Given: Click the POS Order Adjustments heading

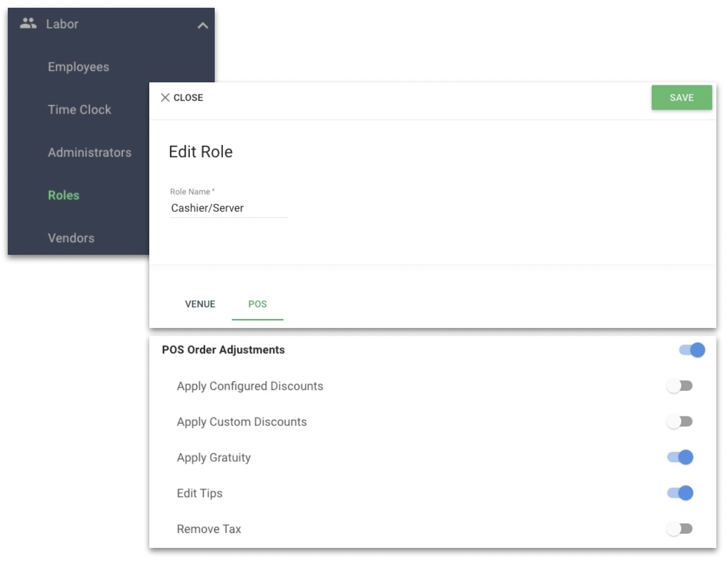Looking at the screenshot, I should click(x=223, y=350).
